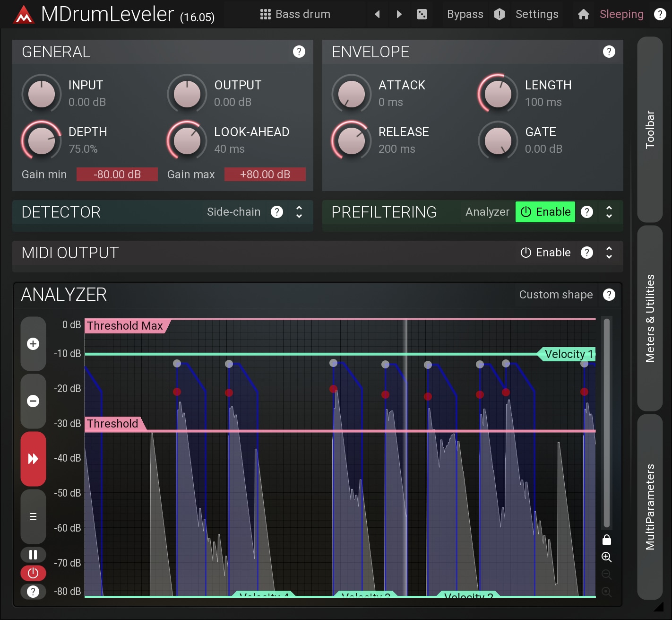Click the panic exclamation shield icon
The width and height of the screenshot is (672, 620).
pos(500,14)
